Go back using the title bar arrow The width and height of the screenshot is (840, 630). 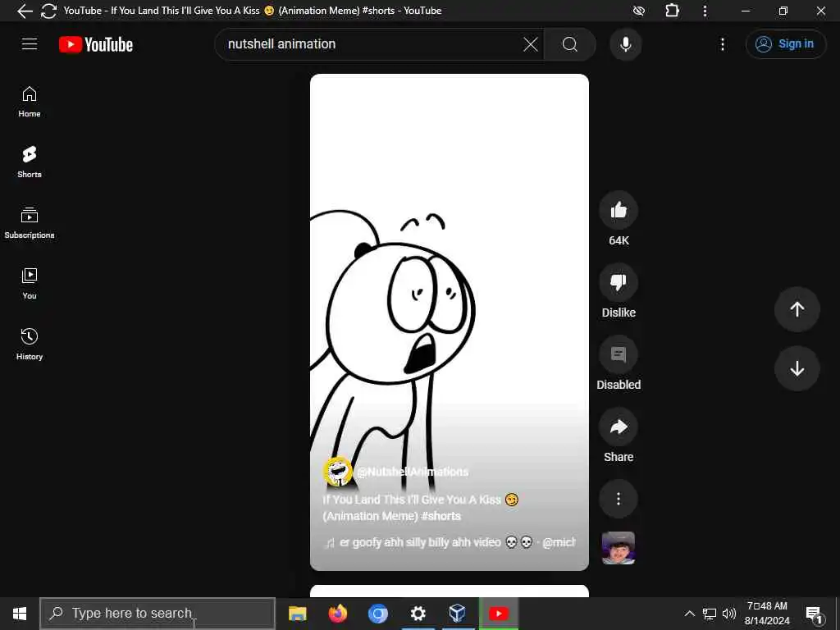coord(25,11)
